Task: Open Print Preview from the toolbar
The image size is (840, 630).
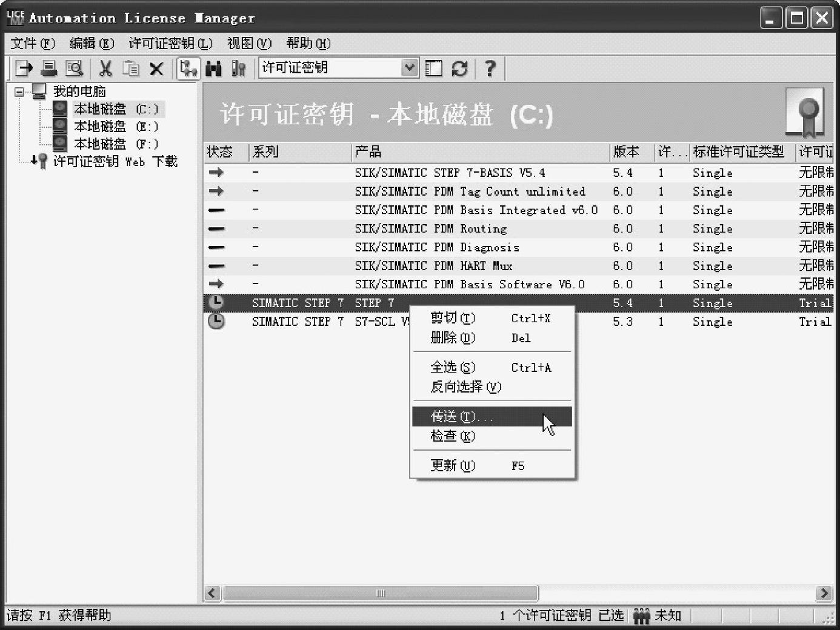Action: [x=74, y=68]
